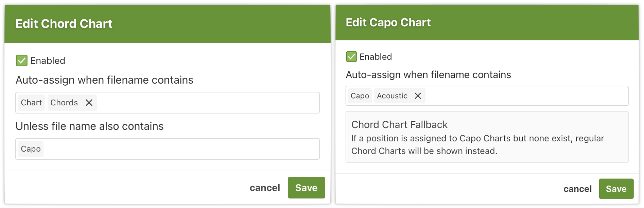The height and width of the screenshot is (208, 644).
Task: Click the Edit Capo Chart header
Action: (388, 22)
